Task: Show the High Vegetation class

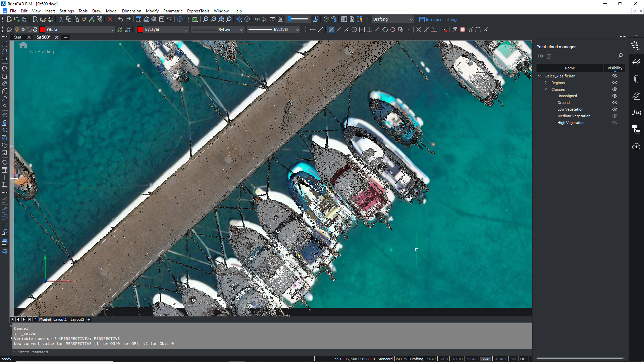Action: [615, 123]
